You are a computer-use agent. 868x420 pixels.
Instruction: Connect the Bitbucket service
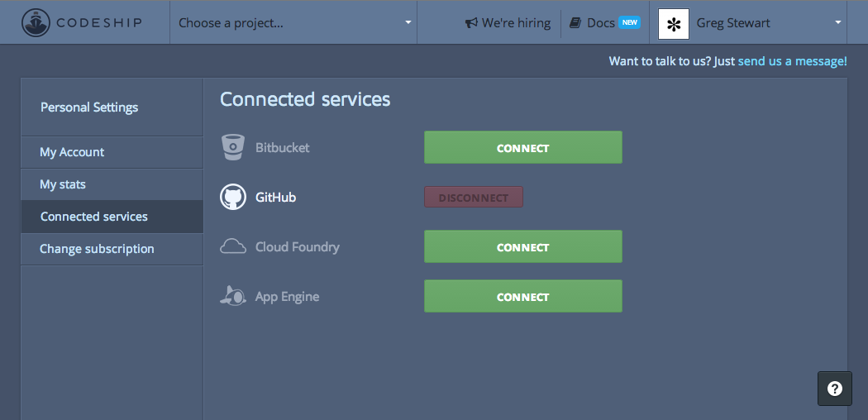pyautogui.click(x=523, y=147)
